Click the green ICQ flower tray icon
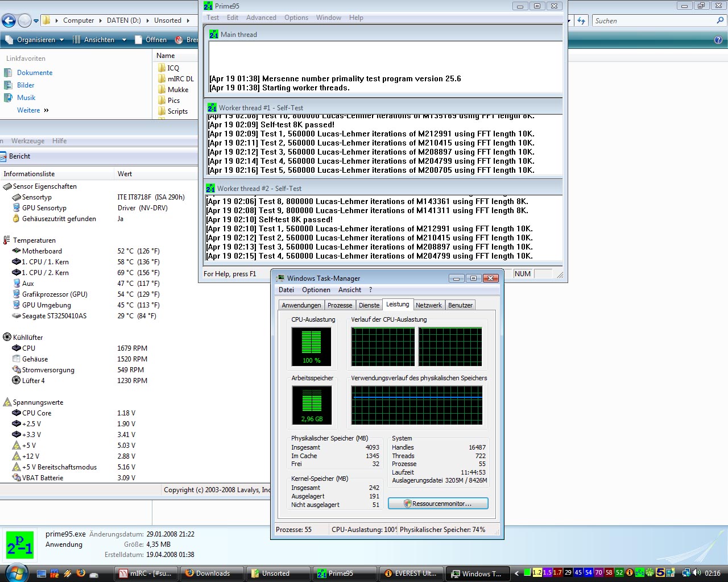 pos(650,573)
